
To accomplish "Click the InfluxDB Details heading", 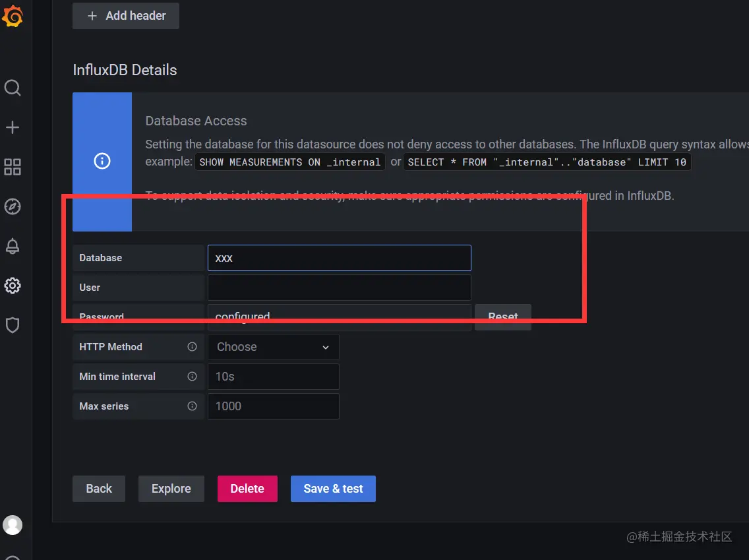I will click(125, 70).
